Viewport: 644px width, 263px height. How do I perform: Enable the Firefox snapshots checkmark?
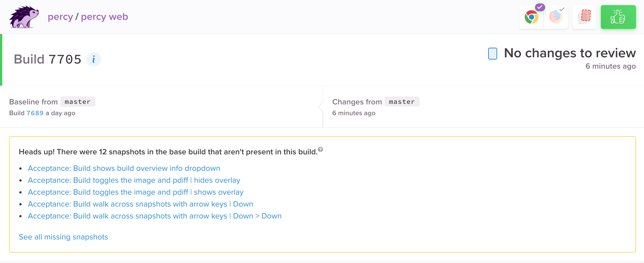click(x=561, y=9)
